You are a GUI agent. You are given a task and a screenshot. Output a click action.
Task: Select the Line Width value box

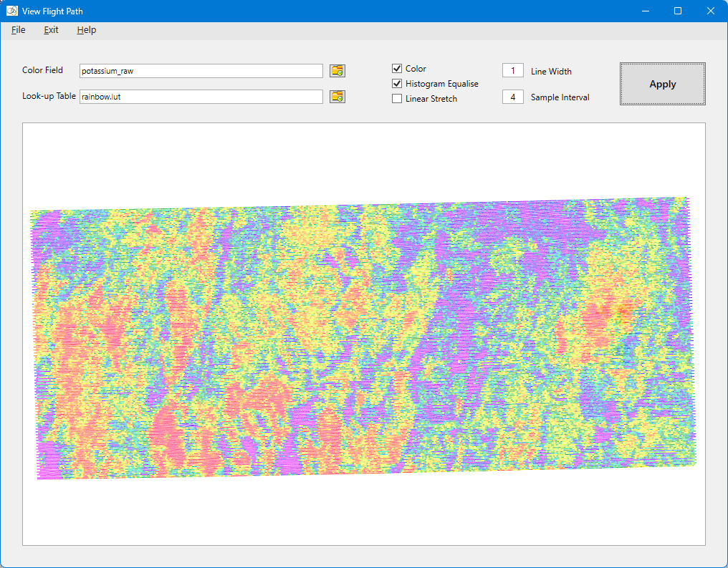[x=512, y=71]
